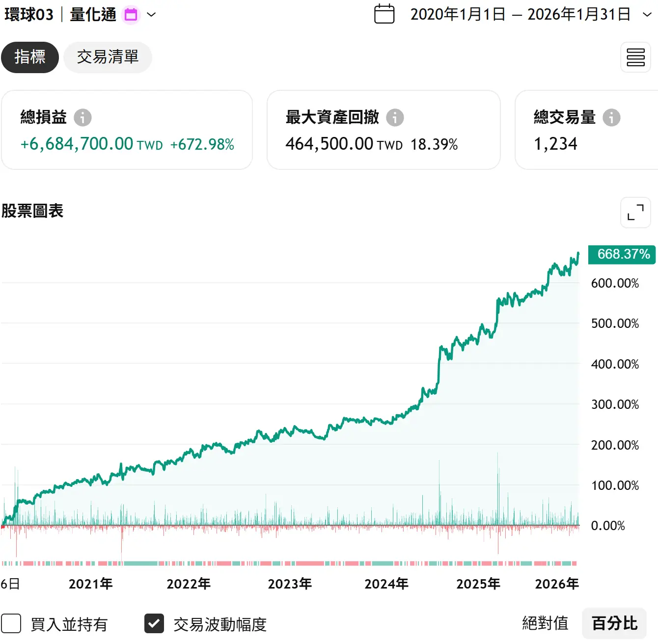Click the info icon beside 最大資產回撤
Viewport: 658px width, 644px height.
395,118
